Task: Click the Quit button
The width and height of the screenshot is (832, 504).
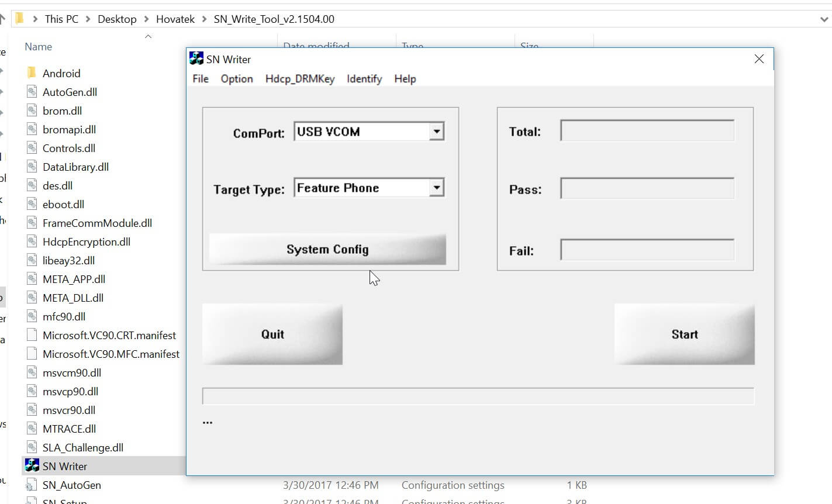Action: point(272,334)
